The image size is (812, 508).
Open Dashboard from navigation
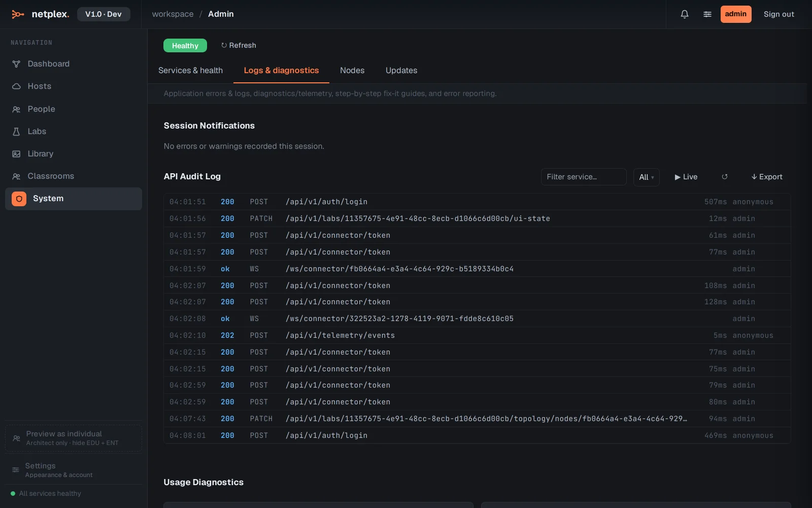pos(74,64)
